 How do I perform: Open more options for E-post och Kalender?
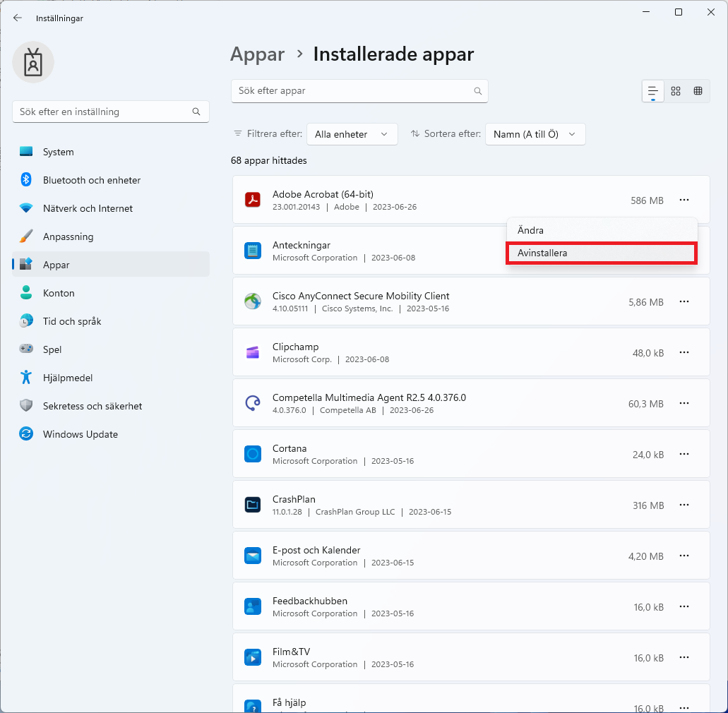coord(684,556)
